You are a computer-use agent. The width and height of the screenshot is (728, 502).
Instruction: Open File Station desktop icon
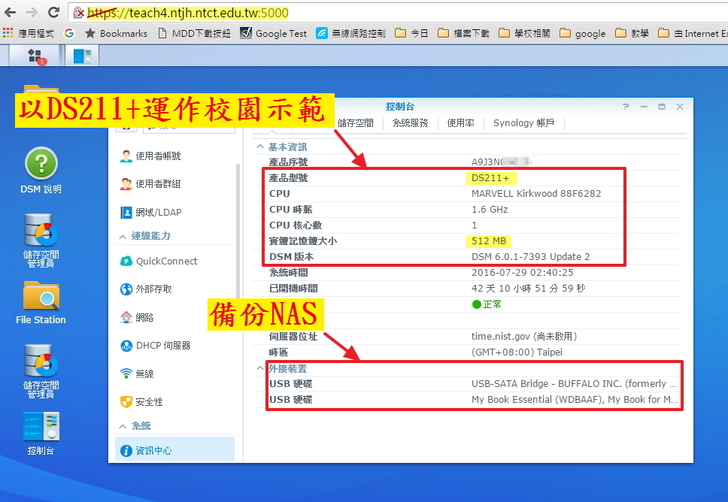[41, 302]
